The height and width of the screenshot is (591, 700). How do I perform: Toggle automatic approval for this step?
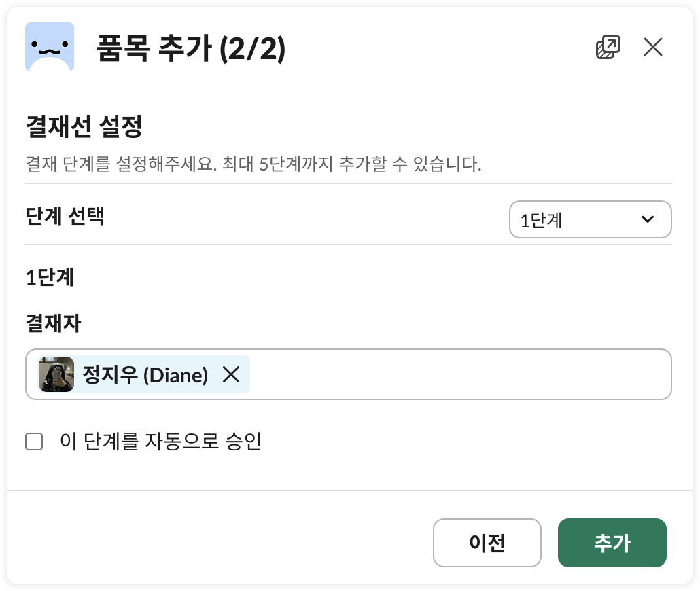(33, 442)
